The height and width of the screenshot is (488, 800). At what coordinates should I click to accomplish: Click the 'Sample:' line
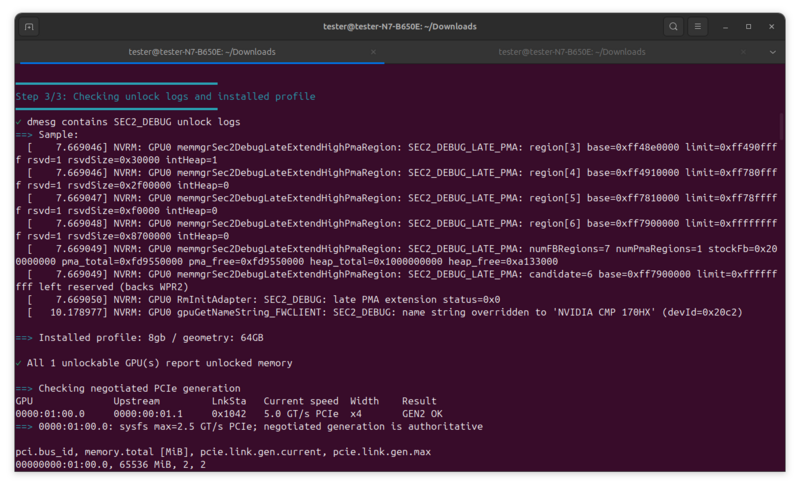click(47, 135)
